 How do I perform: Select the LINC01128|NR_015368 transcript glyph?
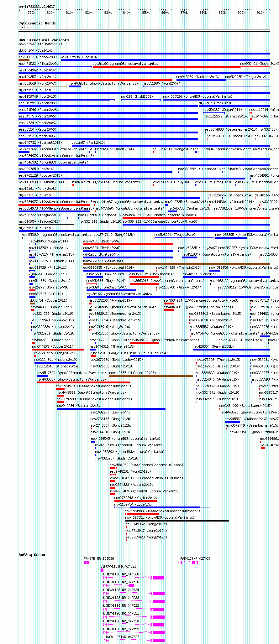pos(134,578)
